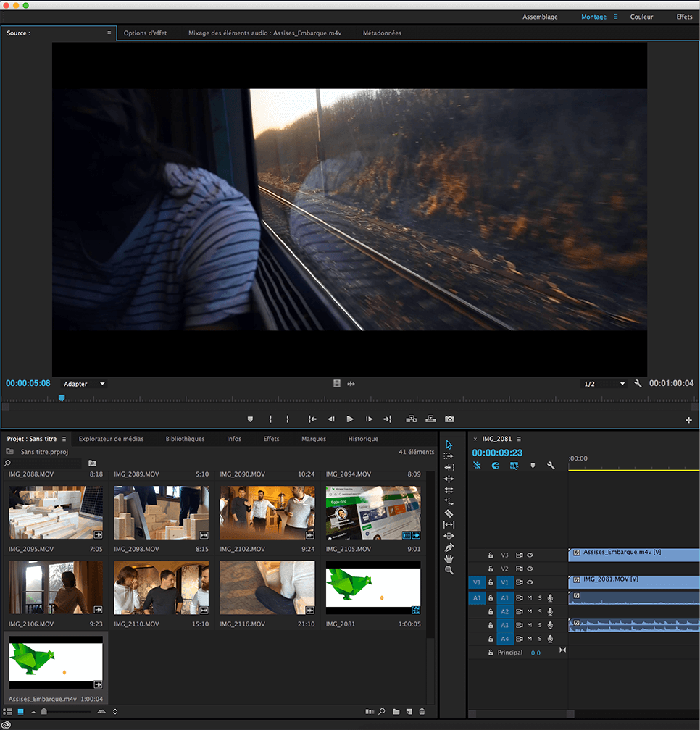
Task: Add a marker in the Source monitor
Action: point(250,419)
